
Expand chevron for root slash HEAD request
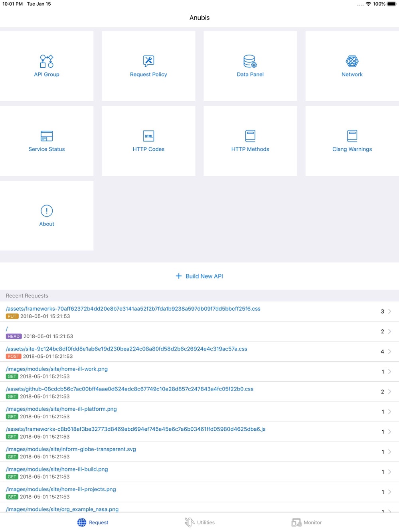[x=390, y=331]
